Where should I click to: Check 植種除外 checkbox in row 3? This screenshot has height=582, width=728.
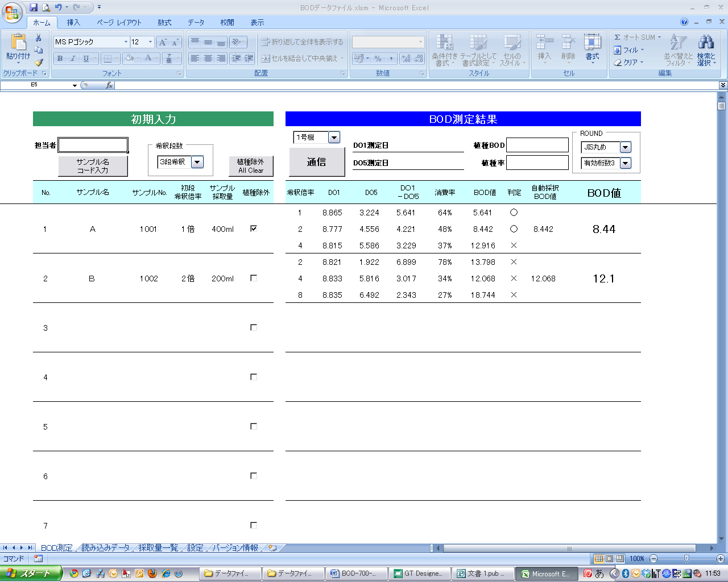pos(254,327)
